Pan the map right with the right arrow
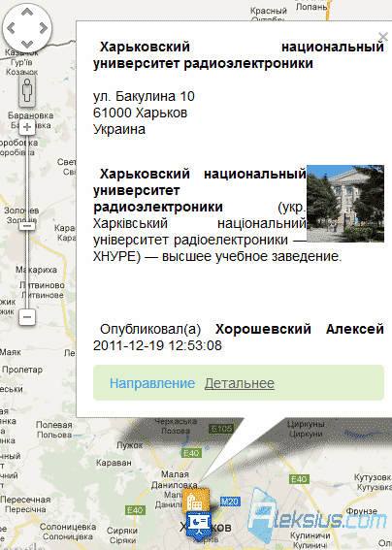Screen dimensions: 392x550 43,28
